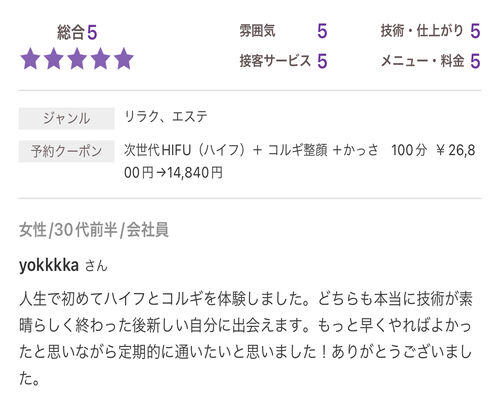Click the fifth purple rating star
Viewport: 500px width, 400px height.
pyautogui.click(x=124, y=59)
